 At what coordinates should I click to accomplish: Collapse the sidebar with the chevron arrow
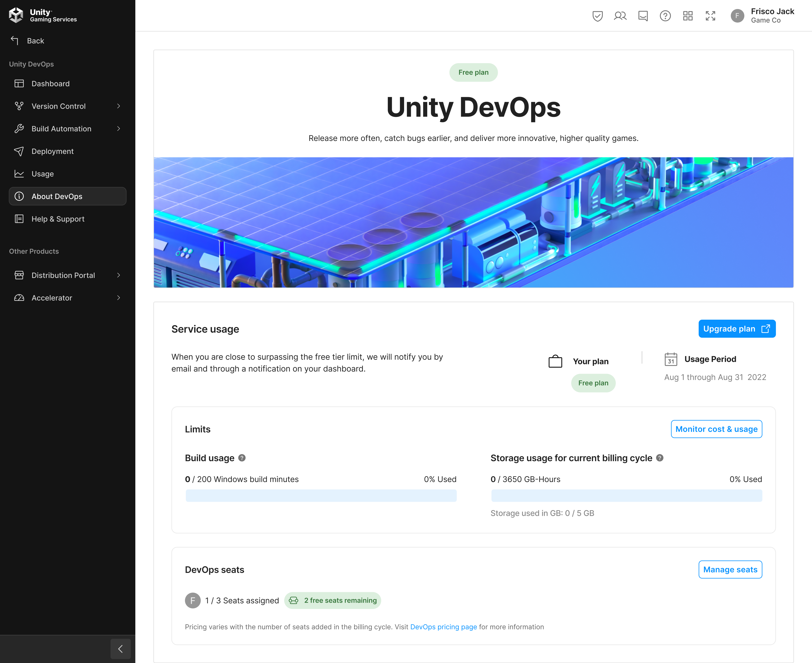click(121, 649)
